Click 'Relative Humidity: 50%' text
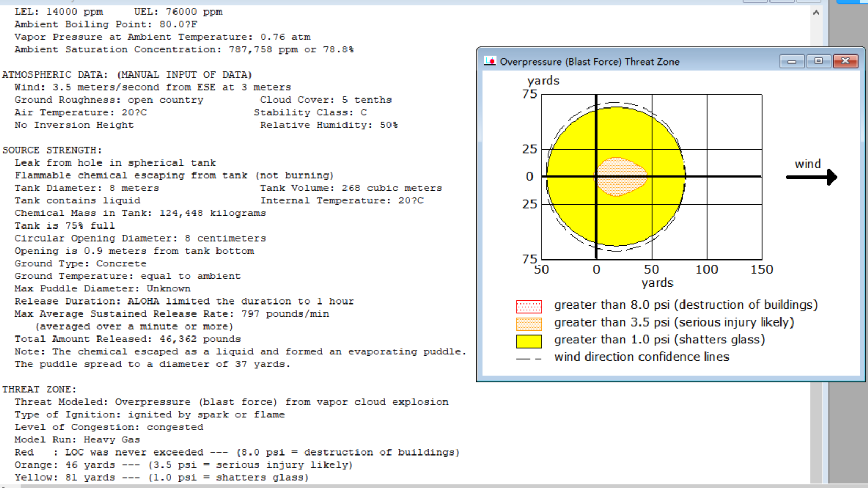 pyautogui.click(x=329, y=125)
